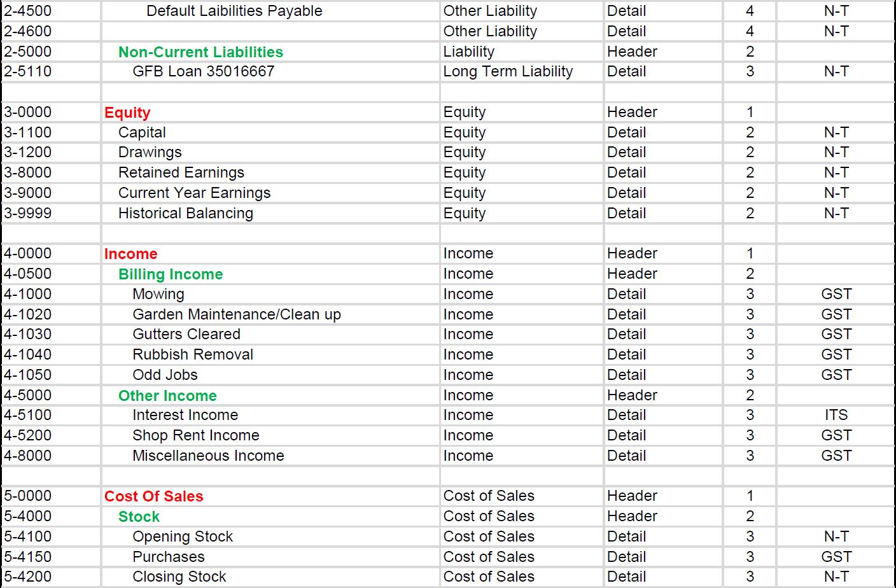Image resolution: width=896 pixels, height=588 pixels.
Task: Select the Current Year Earnings account
Action: pyautogui.click(x=193, y=193)
